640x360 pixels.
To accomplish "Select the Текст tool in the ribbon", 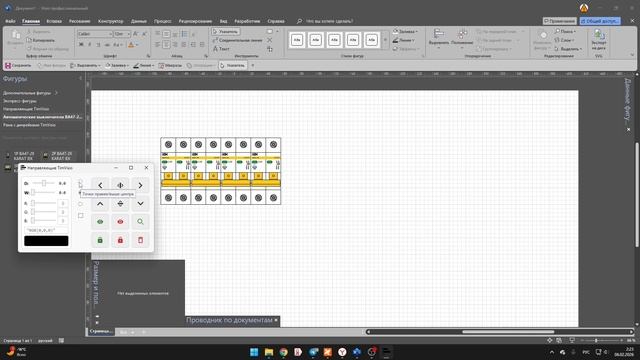I will [222, 49].
